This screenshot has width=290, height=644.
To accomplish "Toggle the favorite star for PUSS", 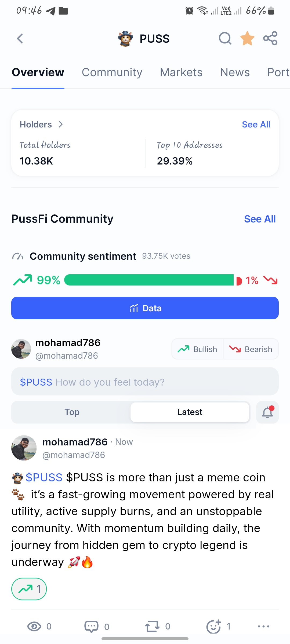I will coord(247,38).
